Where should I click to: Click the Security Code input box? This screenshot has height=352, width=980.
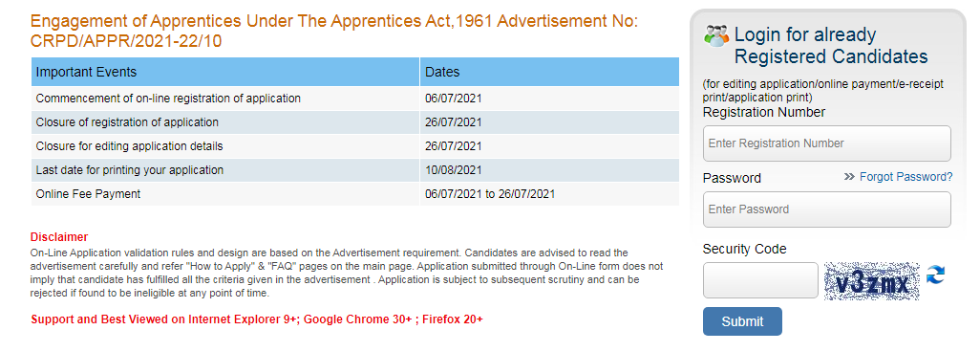pos(760,280)
